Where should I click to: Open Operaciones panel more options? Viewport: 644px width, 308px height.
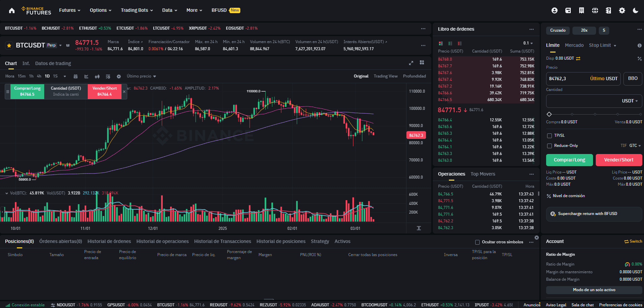(532, 174)
